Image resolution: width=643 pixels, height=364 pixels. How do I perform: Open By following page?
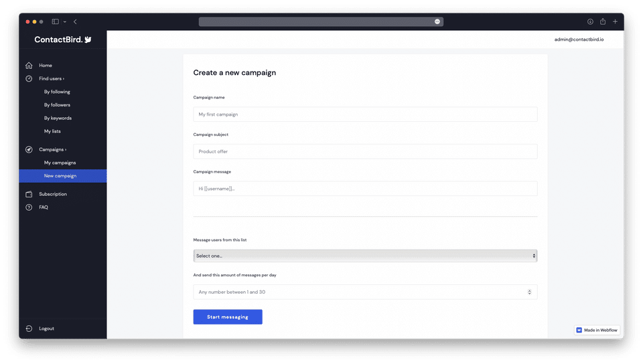[57, 92]
